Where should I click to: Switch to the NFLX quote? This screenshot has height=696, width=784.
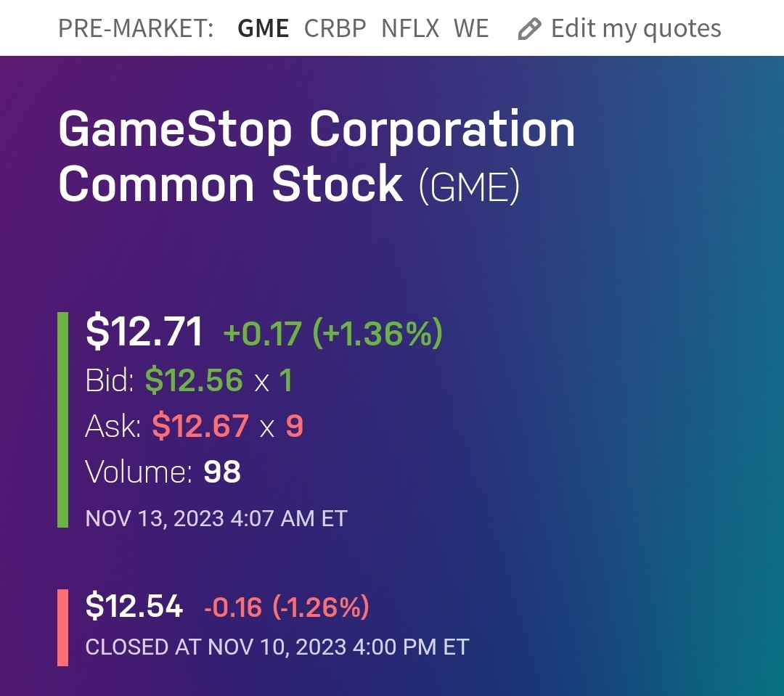tap(410, 29)
